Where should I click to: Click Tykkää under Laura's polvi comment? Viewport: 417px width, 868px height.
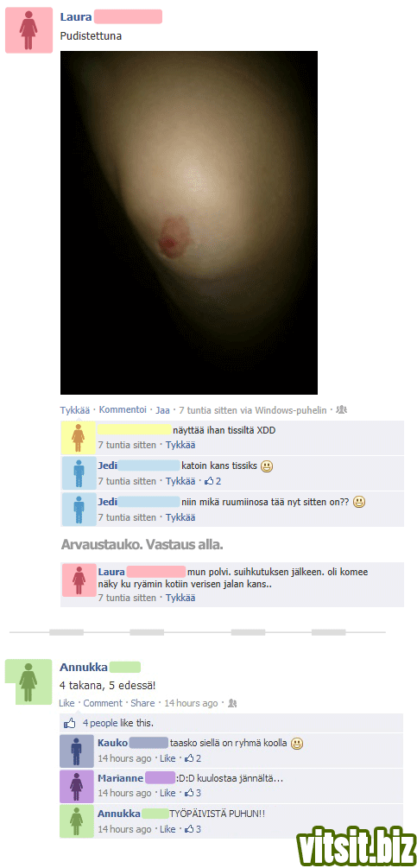tap(180, 598)
